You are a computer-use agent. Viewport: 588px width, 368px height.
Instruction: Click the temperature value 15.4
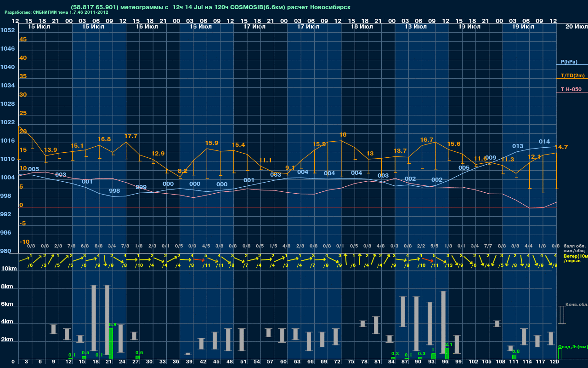point(238,145)
